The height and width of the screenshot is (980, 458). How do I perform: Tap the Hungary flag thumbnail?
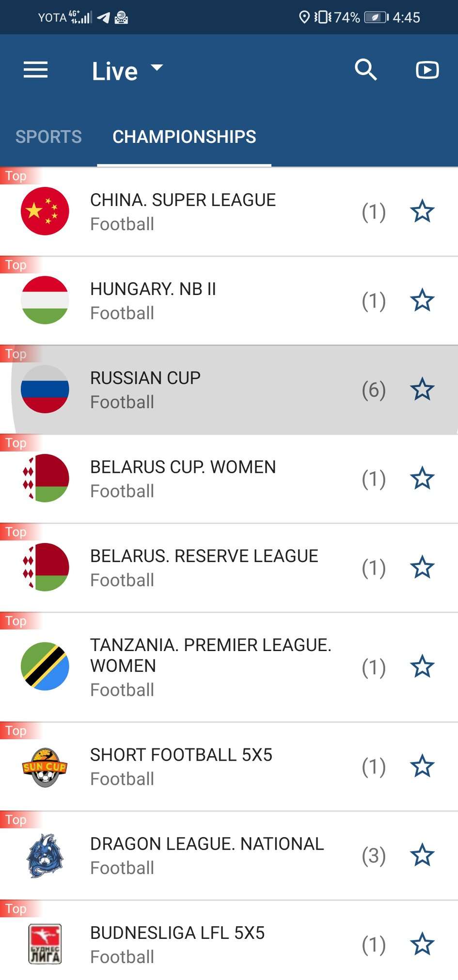click(45, 300)
